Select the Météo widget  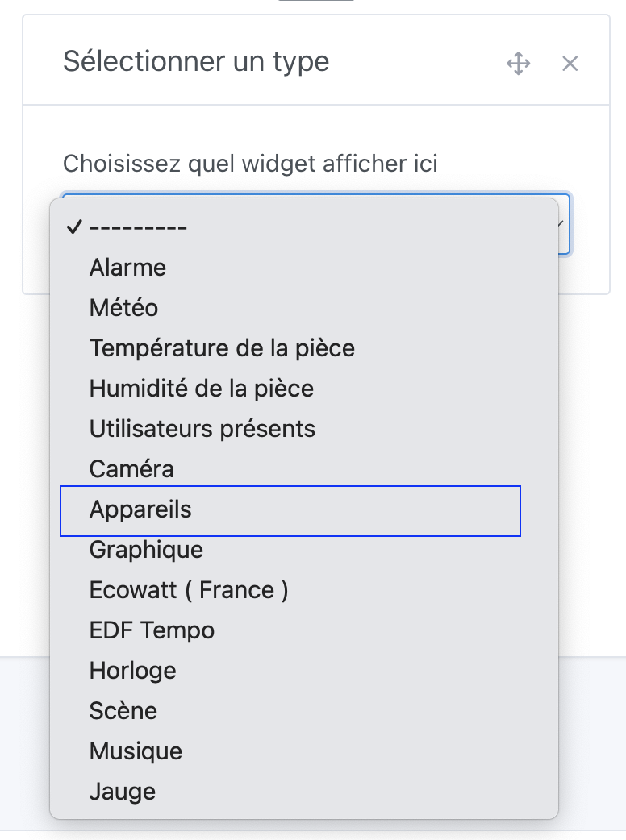[x=123, y=307]
